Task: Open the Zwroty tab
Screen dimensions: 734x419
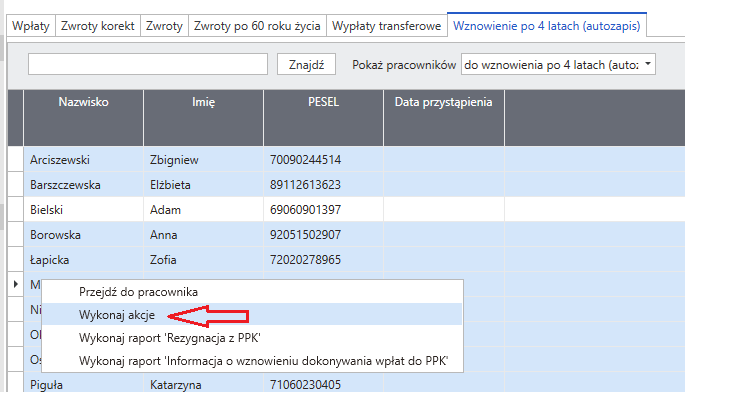Action: [164, 26]
